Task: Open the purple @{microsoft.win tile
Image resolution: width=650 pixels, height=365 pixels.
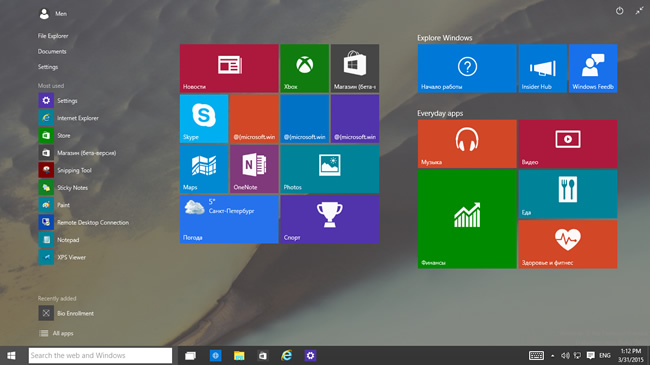Action: click(355, 119)
